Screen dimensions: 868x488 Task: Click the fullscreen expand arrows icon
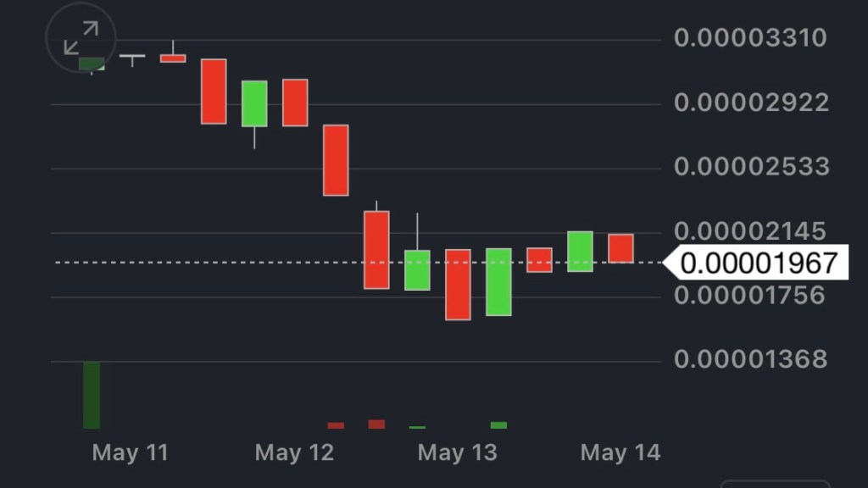pos(81,37)
